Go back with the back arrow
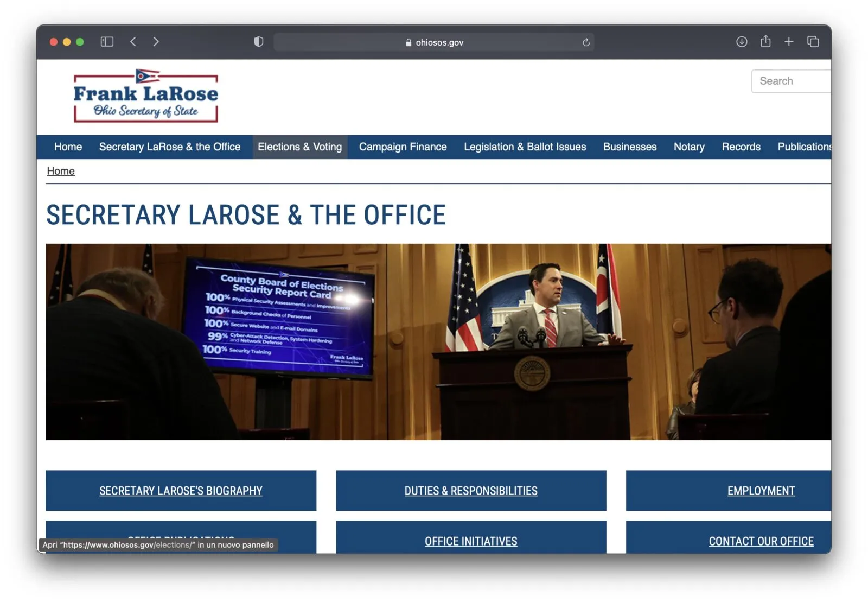 133,42
